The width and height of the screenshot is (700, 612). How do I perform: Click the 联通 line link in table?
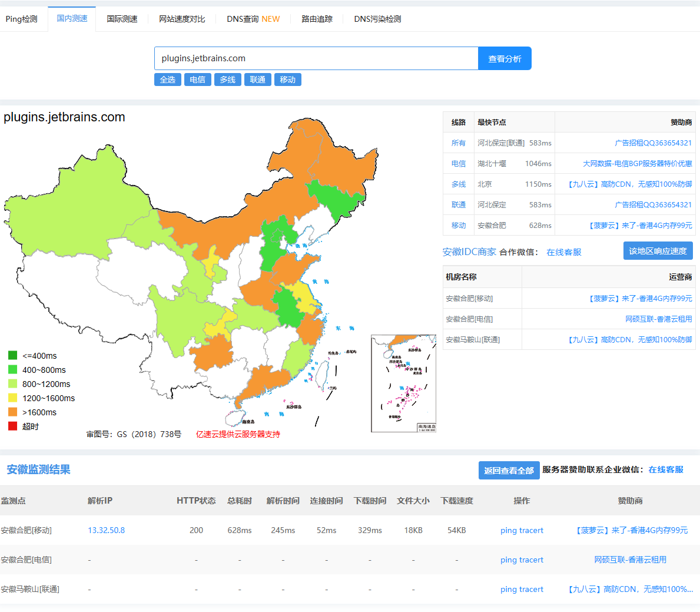[x=459, y=204]
